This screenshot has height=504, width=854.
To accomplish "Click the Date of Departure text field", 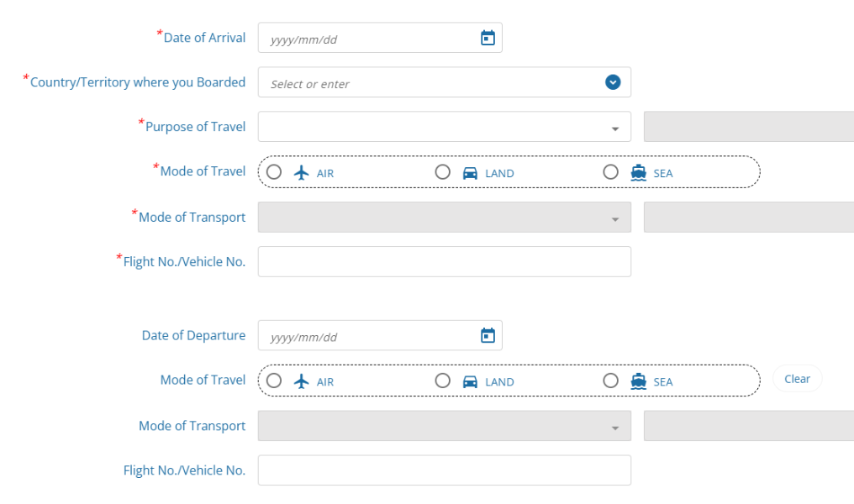I will coord(380,335).
